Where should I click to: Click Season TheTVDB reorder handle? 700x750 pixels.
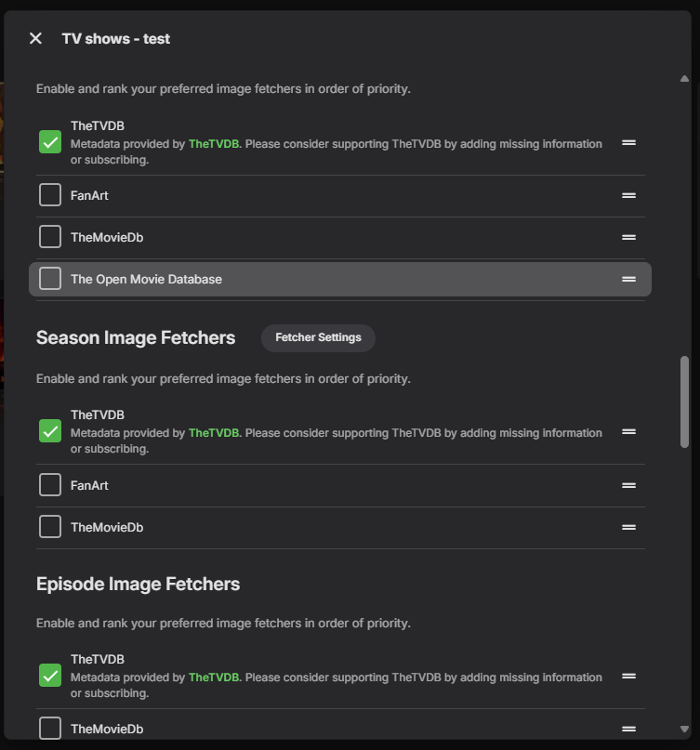point(628,431)
